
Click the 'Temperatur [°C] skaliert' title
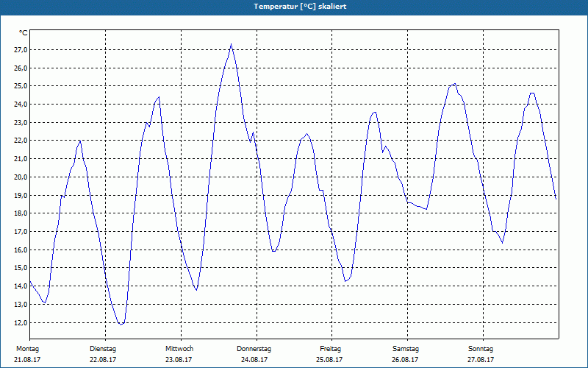tap(300, 7)
